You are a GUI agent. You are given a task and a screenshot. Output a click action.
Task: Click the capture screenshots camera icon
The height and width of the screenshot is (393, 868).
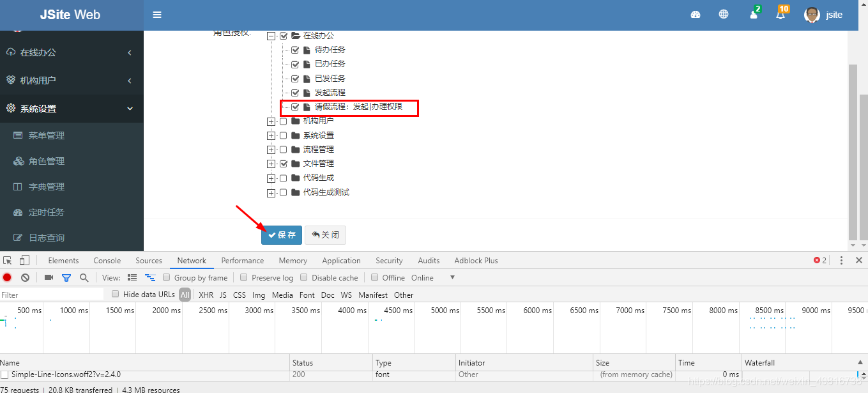pos(49,277)
